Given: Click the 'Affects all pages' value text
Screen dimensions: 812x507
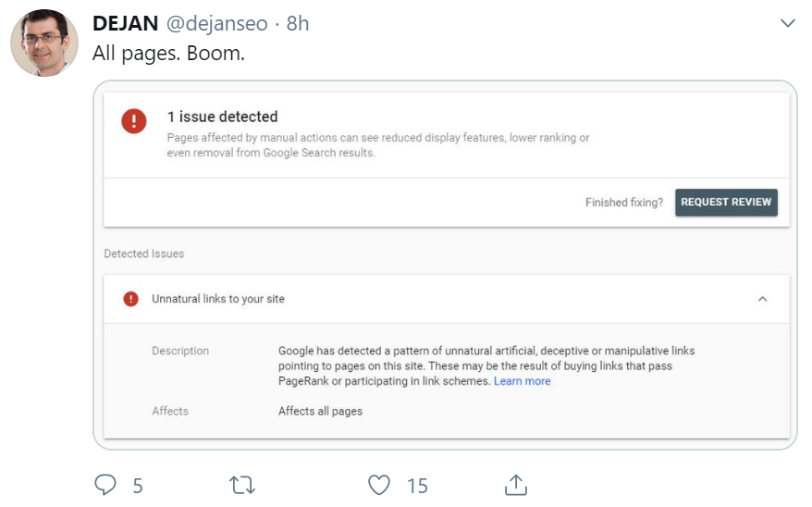Looking at the screenshot, I should point(320,411).
